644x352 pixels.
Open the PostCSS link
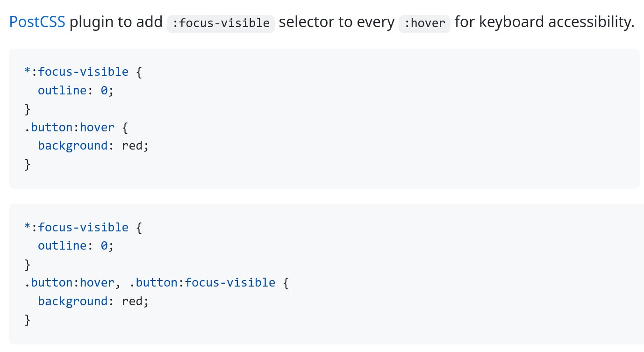tap(37, 22)
